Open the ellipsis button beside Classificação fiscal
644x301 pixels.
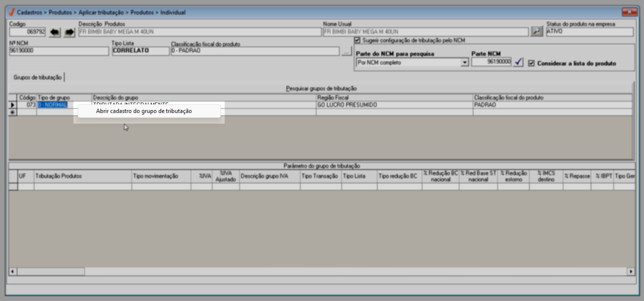(x=346, y=51)
